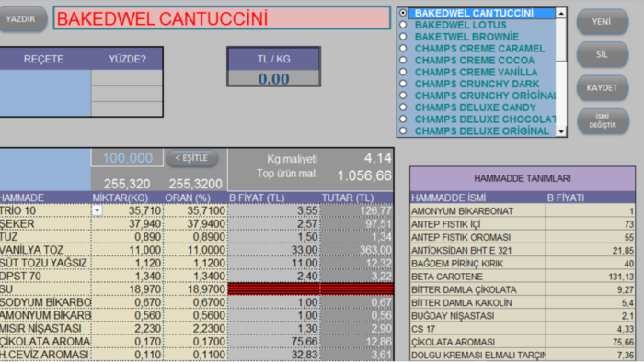Click the BİTTER DAMLA ÇİKOLATA row
The image size is (644, 362).
coord(523,289)
